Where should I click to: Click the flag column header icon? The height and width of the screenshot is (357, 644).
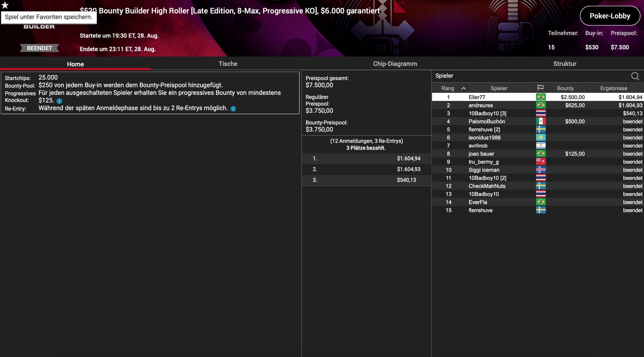540,88
